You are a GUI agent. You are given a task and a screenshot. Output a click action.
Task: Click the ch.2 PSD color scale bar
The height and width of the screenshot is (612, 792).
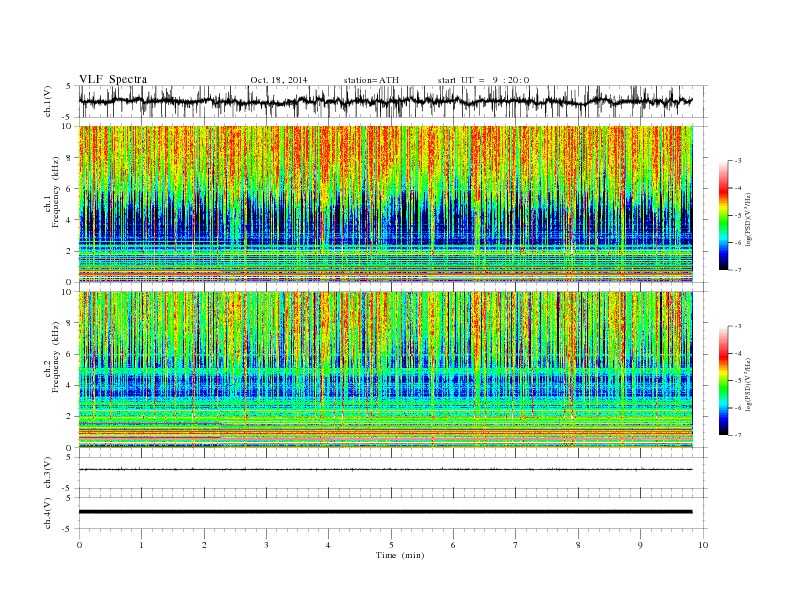723,380
